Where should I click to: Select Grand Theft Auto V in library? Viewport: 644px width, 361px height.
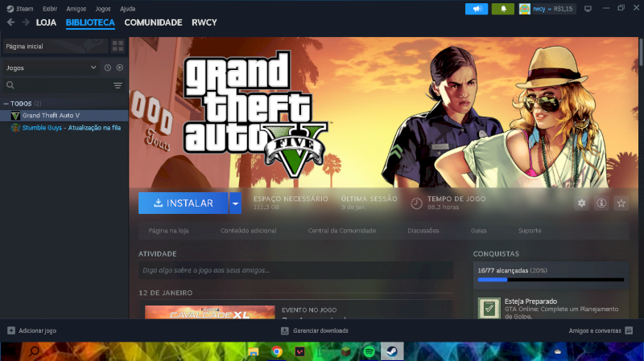tap(64, 116)
